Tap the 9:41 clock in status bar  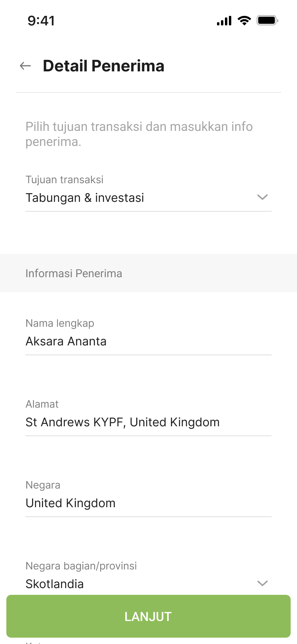click(41, 21)
